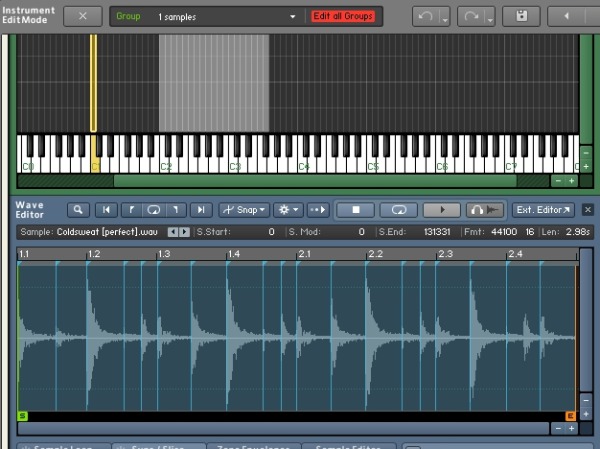
Task: Open sample in Ext. Editor
Action: pyautogui.click(x=543, y=210)
